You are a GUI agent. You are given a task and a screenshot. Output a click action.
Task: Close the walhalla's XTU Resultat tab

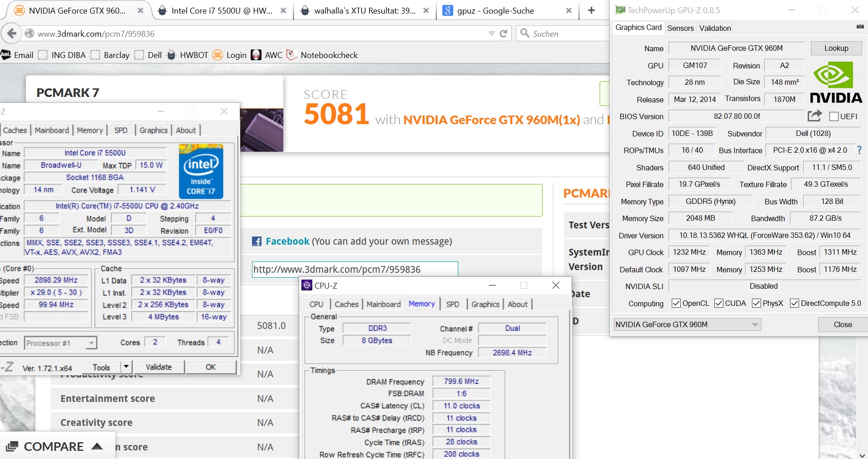(426, 10)
